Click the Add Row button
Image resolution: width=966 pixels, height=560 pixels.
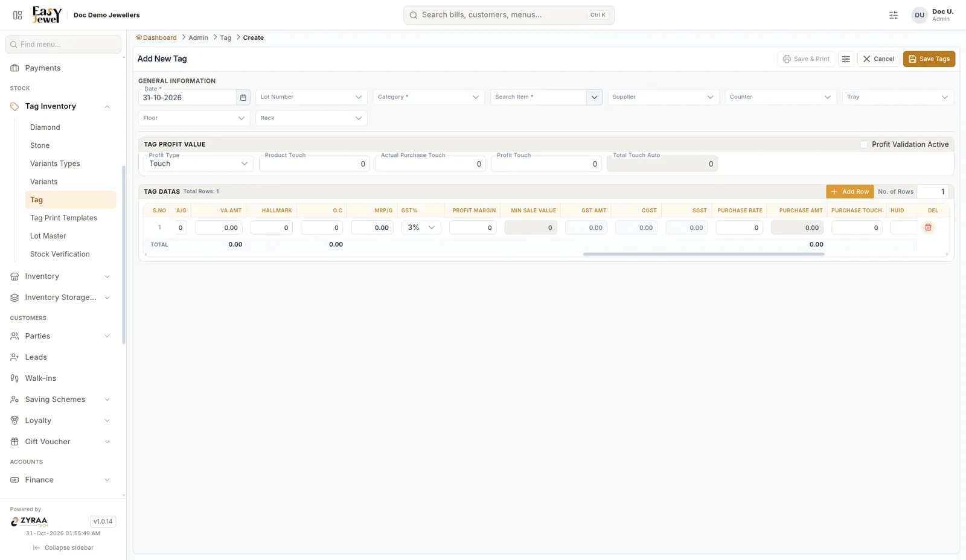coord(850,191)
